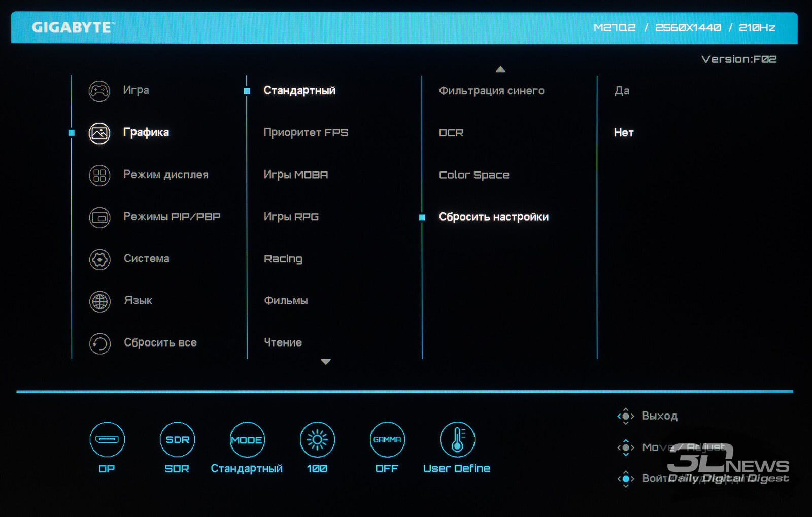812x517 pixels.
Task: Click the DP input source icon
Action: pyautogui.click(x=107, y=439)
